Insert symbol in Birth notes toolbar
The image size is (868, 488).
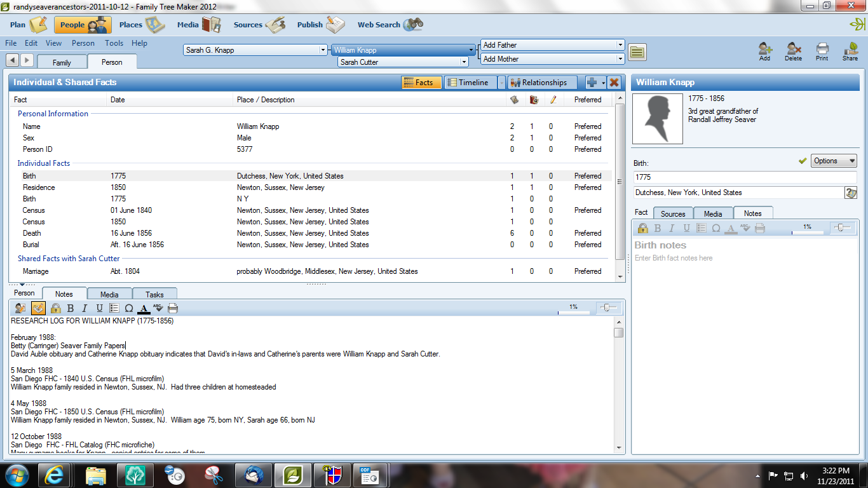[716, 228]
